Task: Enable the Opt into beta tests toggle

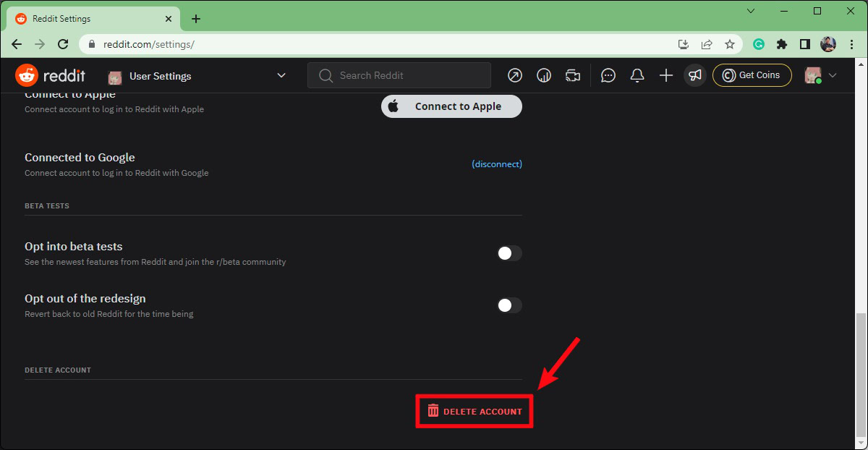Action: pos(510,253)
